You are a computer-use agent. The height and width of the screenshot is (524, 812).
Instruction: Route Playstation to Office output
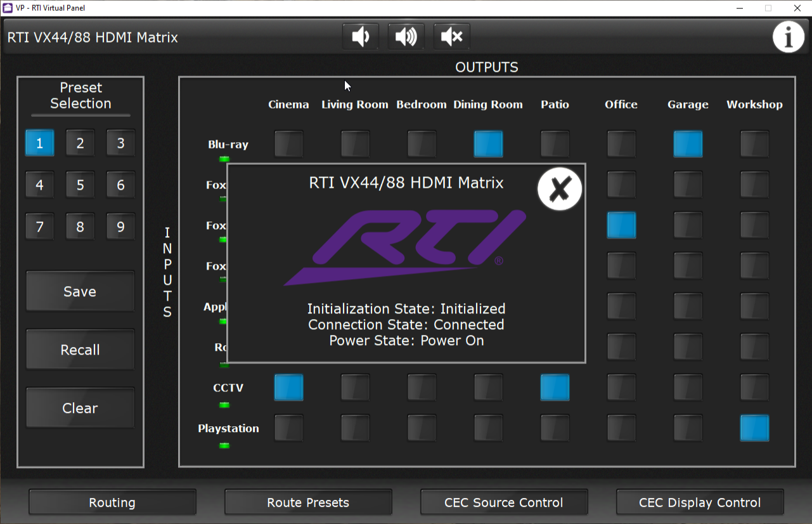pos(621,428)
